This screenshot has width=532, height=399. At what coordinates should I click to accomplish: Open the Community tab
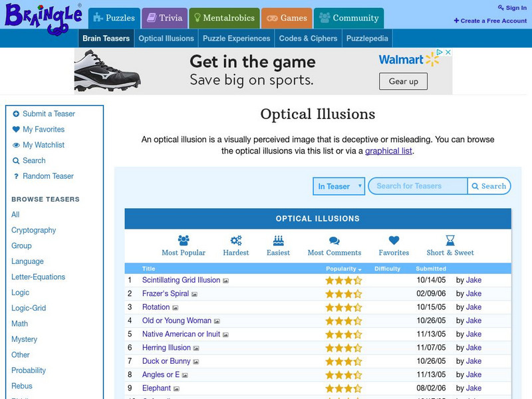tap(348, 18)
